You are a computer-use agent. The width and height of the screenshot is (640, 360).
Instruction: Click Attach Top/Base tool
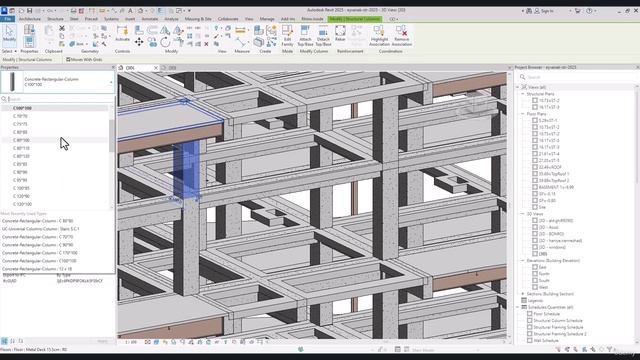click(x=305, y=36)
